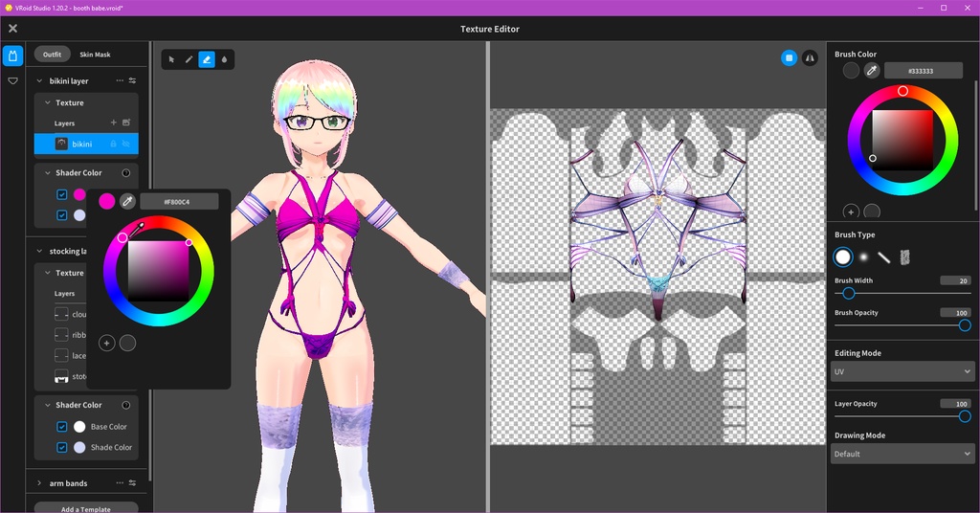Toggle the UV grid guide display button
This screenshot has width=980, height=513.
[789, 58]
